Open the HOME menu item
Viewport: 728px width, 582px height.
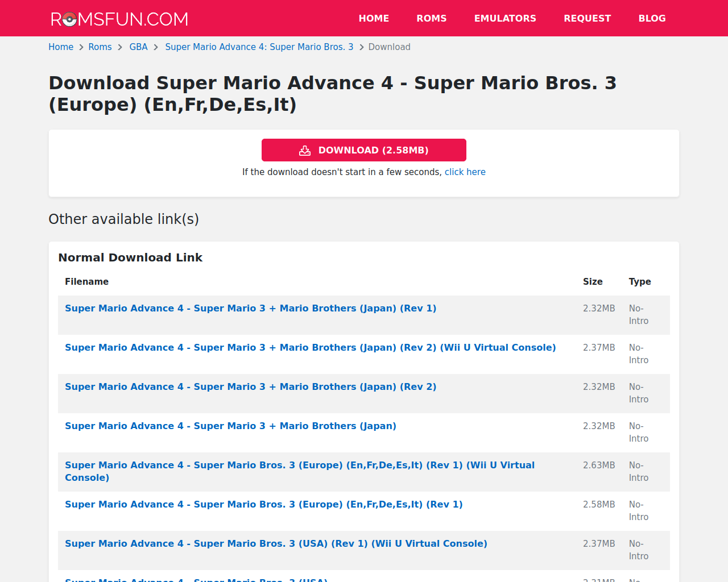(374, 18)
